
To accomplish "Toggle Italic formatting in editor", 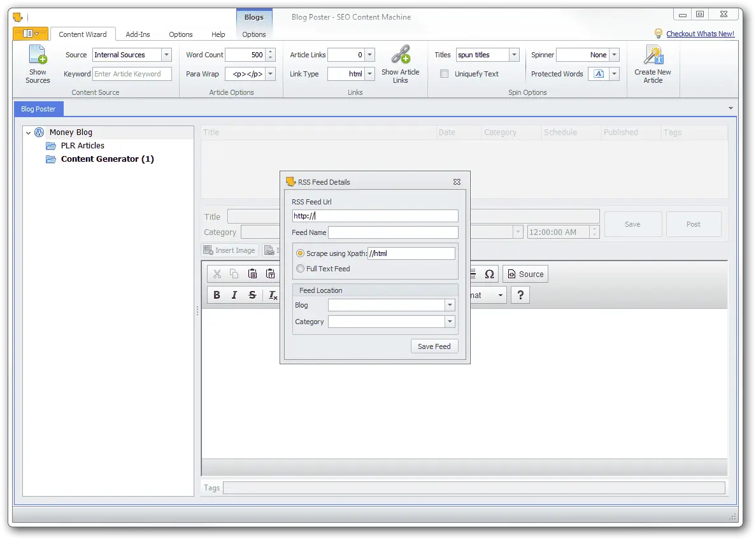I will point(234,295).
